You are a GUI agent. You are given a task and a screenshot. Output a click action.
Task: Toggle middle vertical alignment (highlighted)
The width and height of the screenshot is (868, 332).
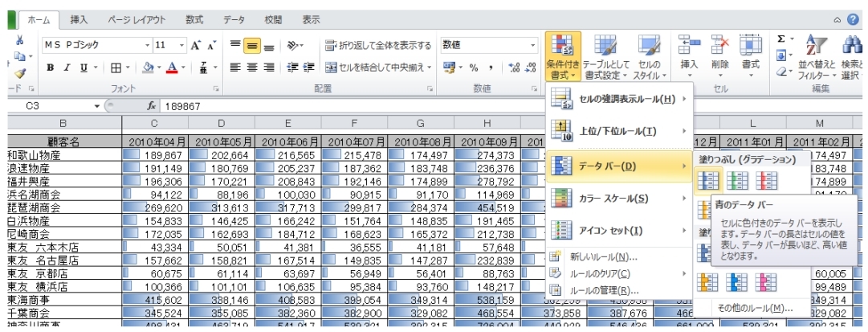click(252, 46)
